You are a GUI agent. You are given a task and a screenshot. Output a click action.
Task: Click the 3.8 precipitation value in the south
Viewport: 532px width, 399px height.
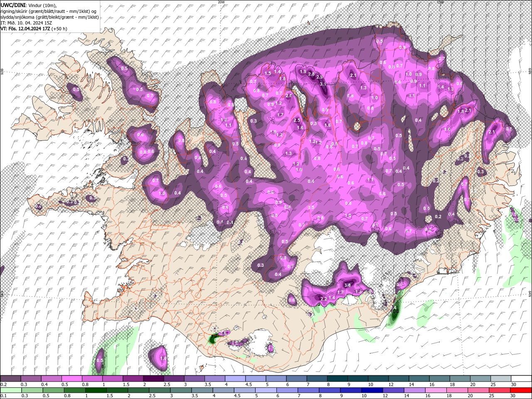(348, 285)
